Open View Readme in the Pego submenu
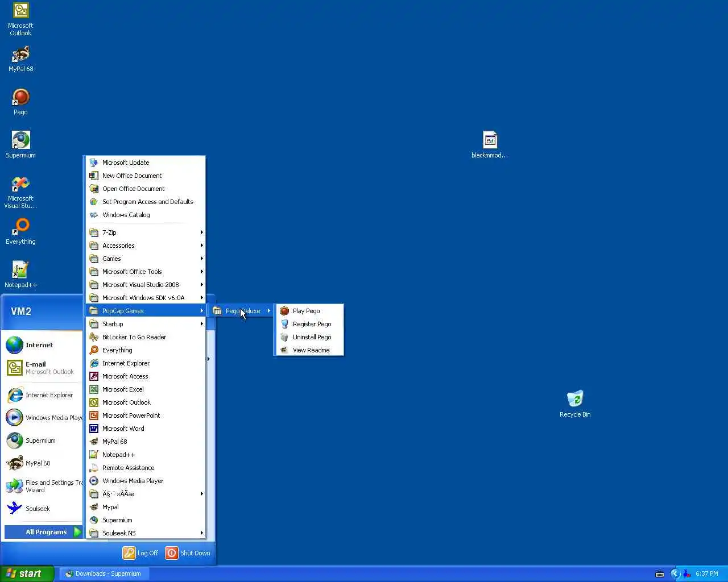 coord(309,350)
